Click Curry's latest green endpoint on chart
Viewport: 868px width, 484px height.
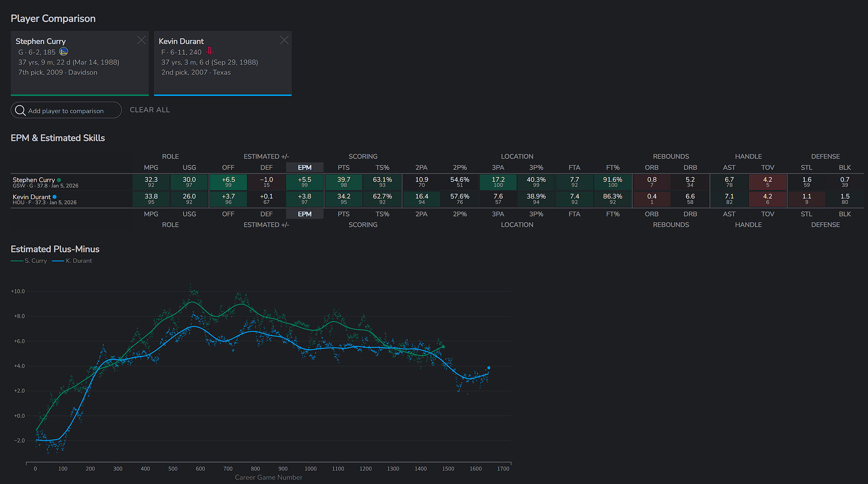(x=443, y=347)
